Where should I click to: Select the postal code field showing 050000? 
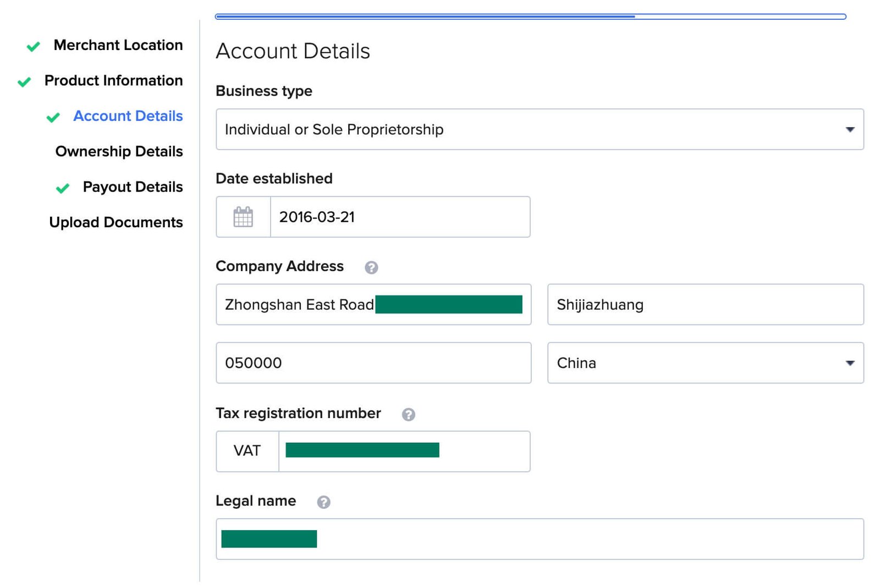pyautogui.click(x=373, y=363)
